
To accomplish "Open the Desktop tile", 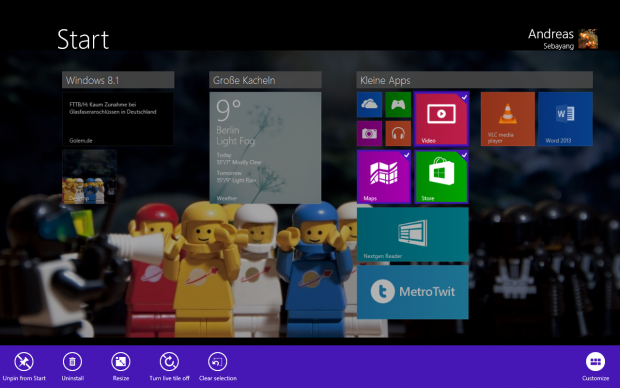I will 89,177.
